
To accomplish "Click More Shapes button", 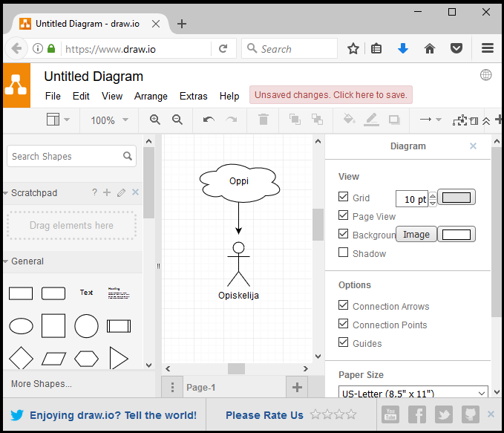I will click(42, 384).
